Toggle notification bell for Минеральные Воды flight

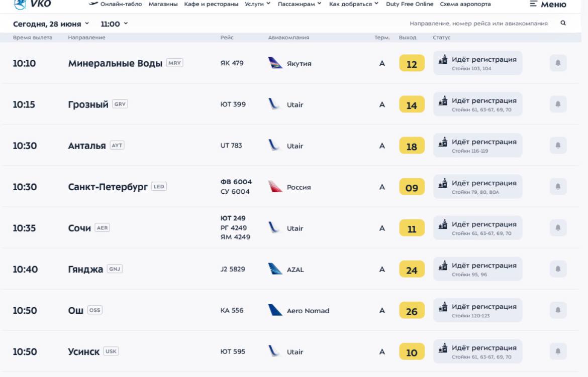click(x=558, y=63)
